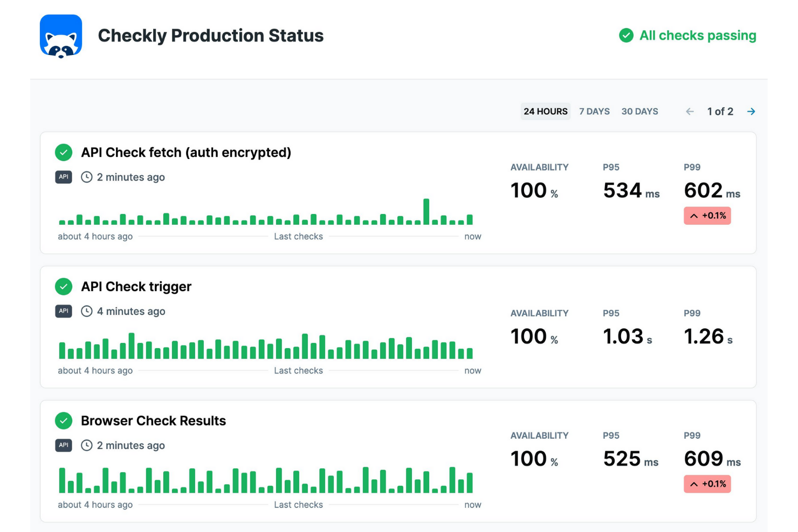798x532 pixels.
Task: Click the checkmark icon near All checks passing
Action: (x=625, y=36)
